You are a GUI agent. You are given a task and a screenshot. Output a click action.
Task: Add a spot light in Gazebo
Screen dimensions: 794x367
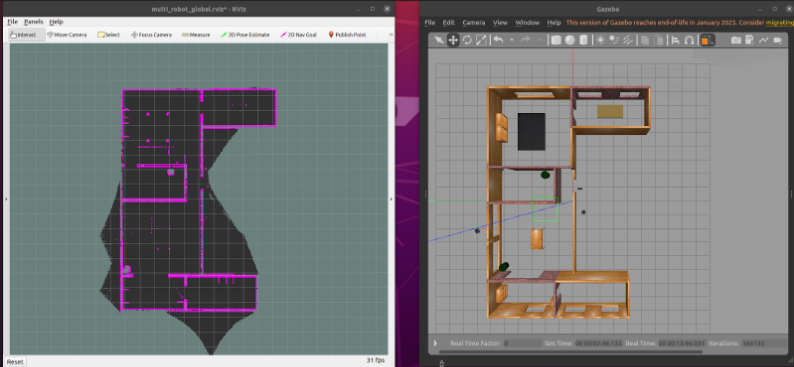tap(614, 40)
